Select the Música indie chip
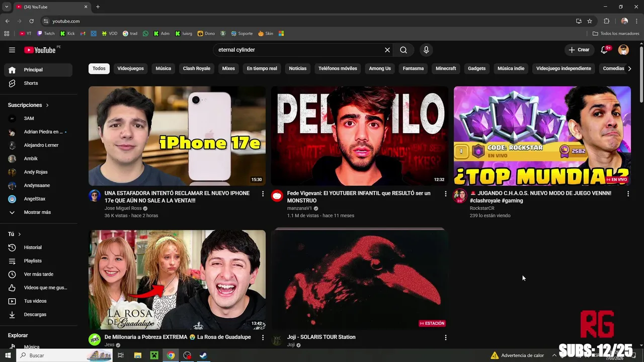Screen dimensions: 644x362 coord(511,68)
